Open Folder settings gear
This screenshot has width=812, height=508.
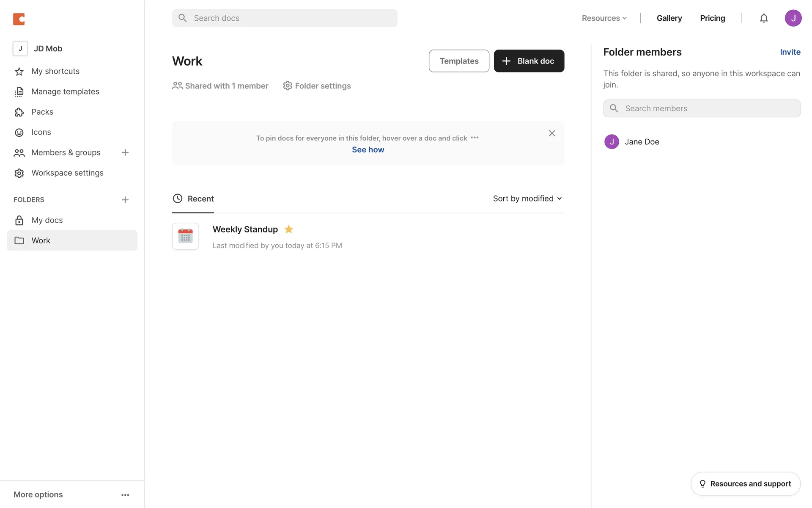coord(317,86)
